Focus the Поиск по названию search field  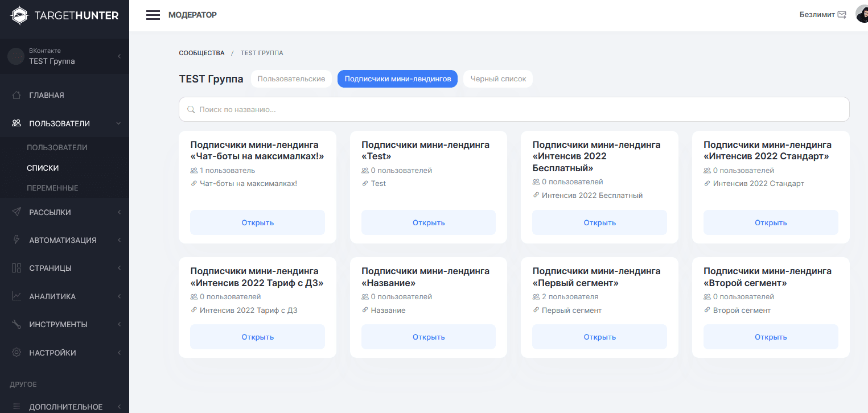pos(514,109)
